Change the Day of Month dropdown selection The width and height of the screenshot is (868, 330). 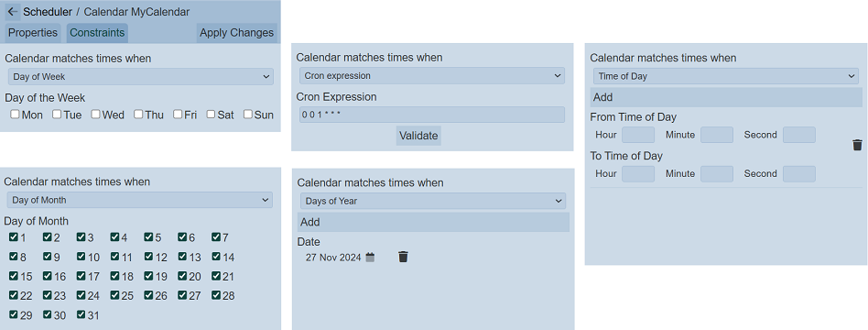(139, 200)
